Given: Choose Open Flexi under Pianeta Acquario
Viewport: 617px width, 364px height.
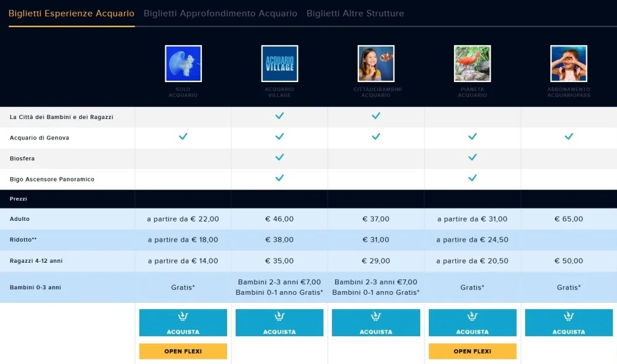Looking at the screenshot, I should tap(472, 352).
